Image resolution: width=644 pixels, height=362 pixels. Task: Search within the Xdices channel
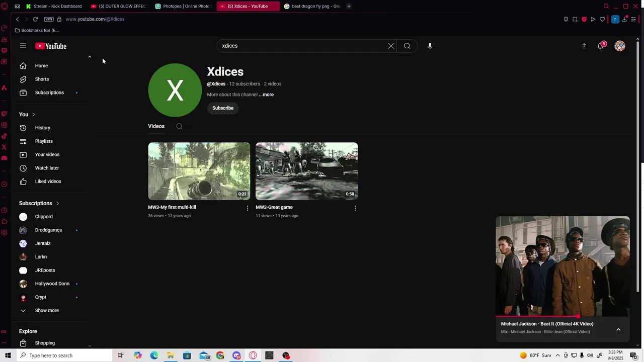point(179,126)
